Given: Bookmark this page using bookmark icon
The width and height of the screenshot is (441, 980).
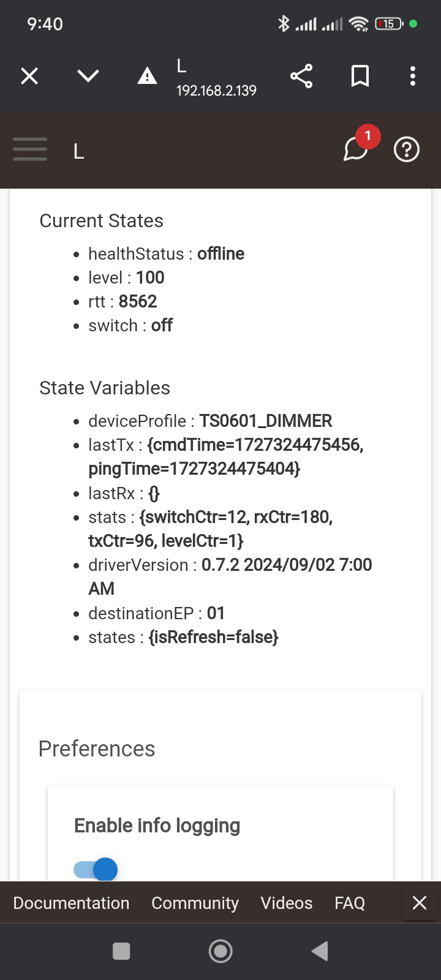Looking at the screenshot, I should coord(360,76).
